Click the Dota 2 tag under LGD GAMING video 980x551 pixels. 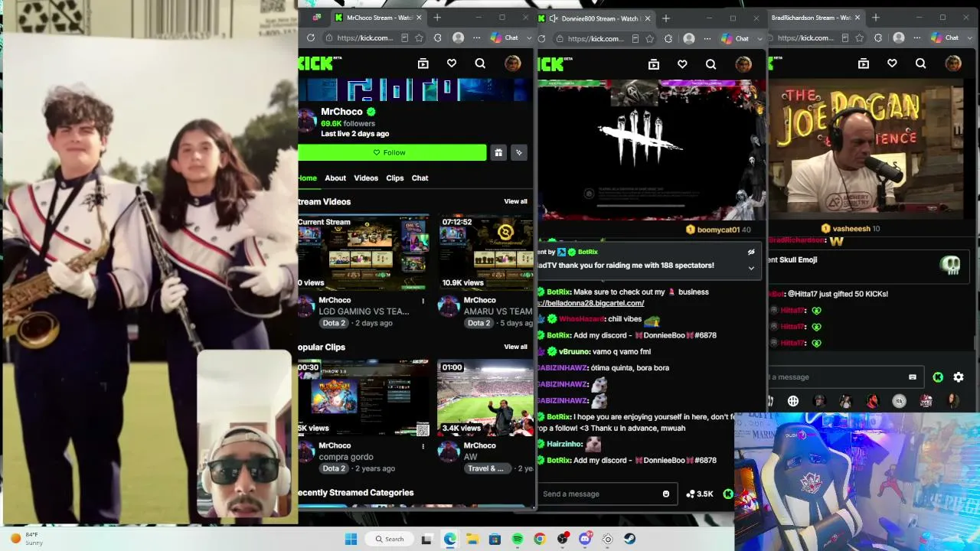pos(334,323)
